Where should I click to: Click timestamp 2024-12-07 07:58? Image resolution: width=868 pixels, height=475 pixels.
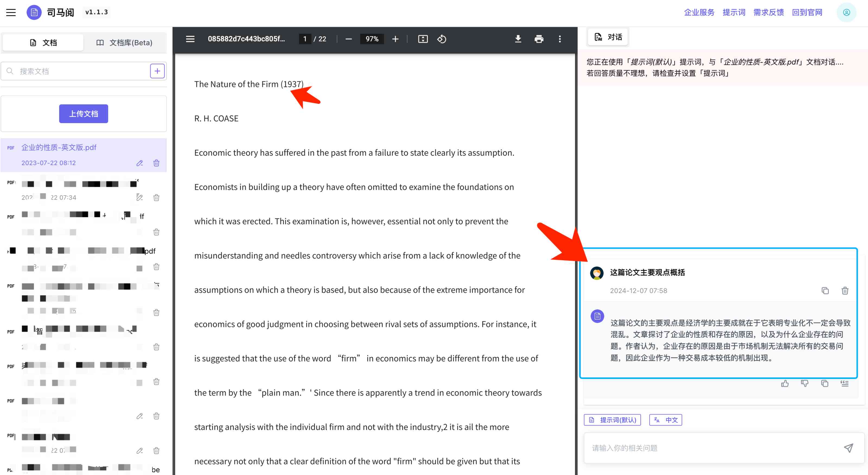(639, 290)
